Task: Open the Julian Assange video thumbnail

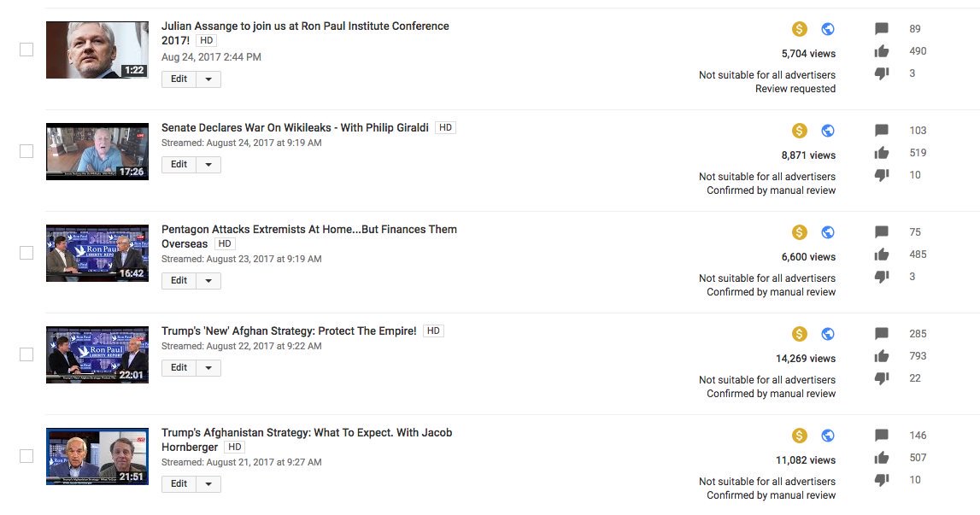Action: tap(97, 50)
